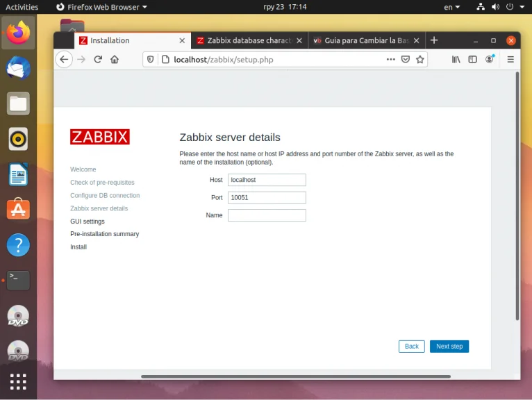
Task: Launch Firefox from the dock
Action: pyautogui.click(x=18, y=33)
